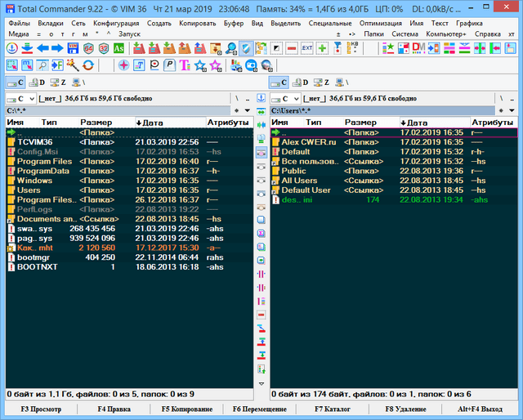The image size is (523, 420).
Task: Click the floppy disk save icon
Action: [x=73, y=48]
